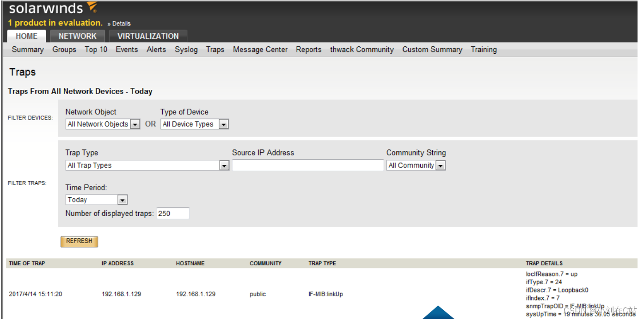Click the public community cell
The image size is (644, 319).
tap(258, 294)
